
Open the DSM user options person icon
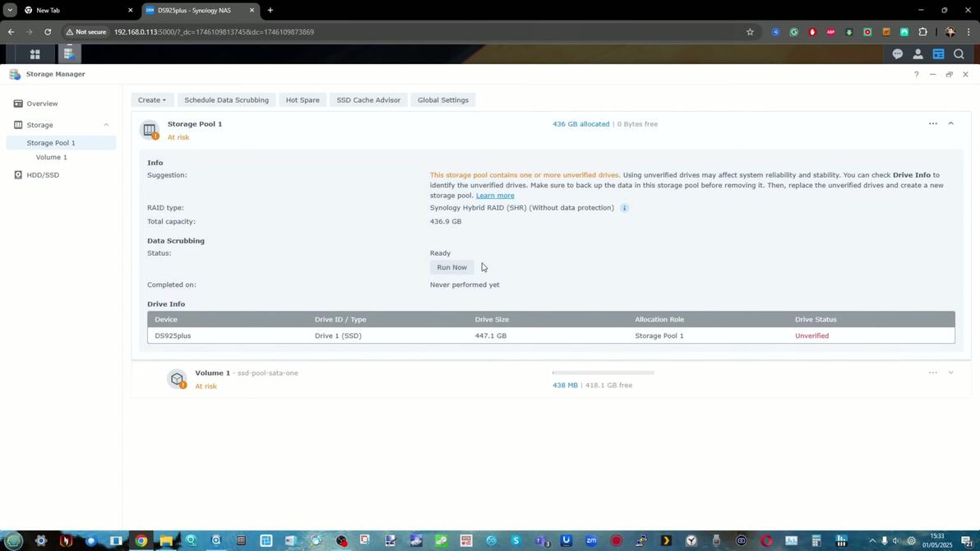coord(918,54)
